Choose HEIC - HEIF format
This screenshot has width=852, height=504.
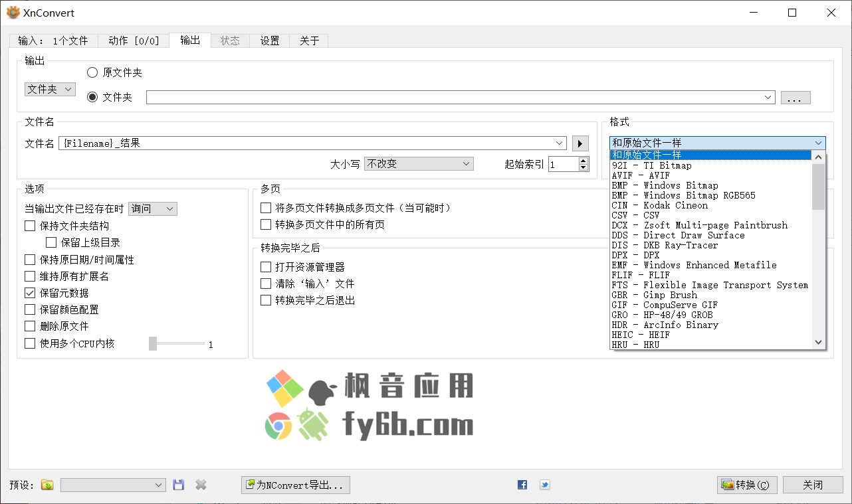tap(711, 335)
